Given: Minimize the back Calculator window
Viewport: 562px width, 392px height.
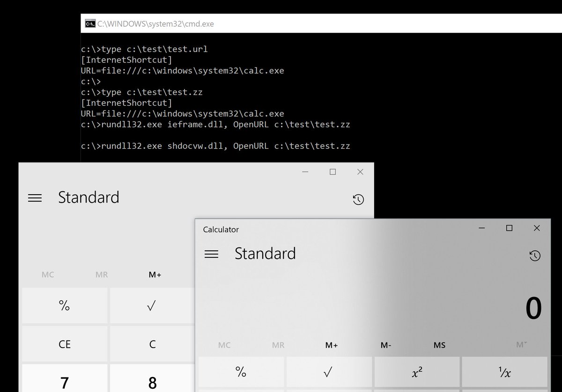Looking at the screenshot, I should [305, 172].
